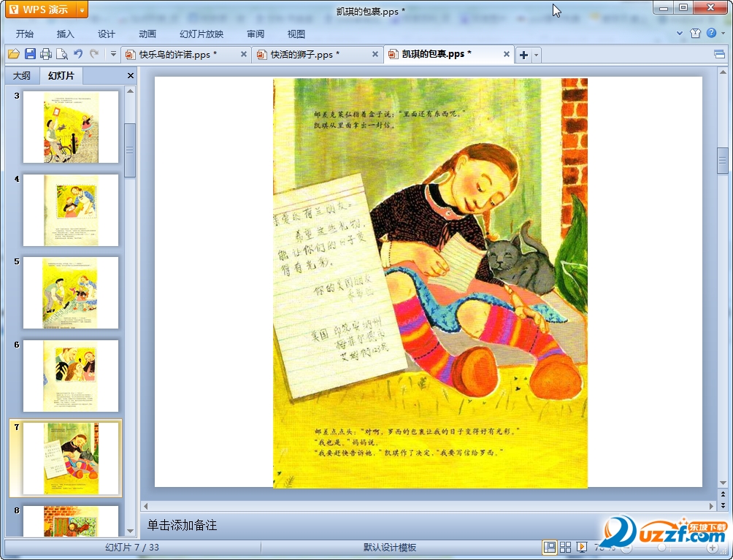Open Help with the question mark icon

point(711,33)
